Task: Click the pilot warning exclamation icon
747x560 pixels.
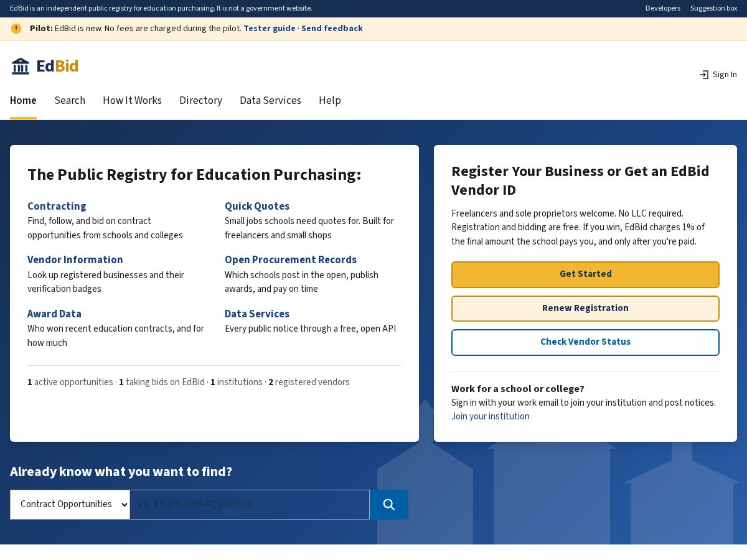Action: pyautogui.click(x=16, y=29)
